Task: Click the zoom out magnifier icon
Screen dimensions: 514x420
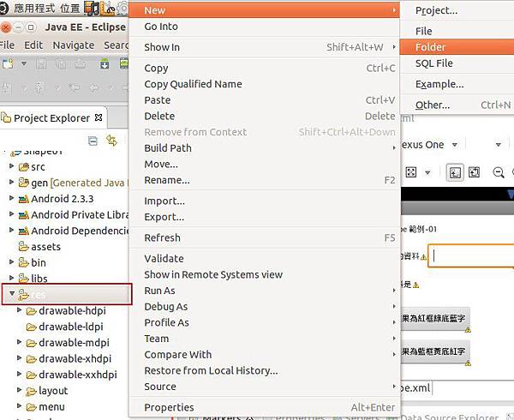Action: point(499,172)
